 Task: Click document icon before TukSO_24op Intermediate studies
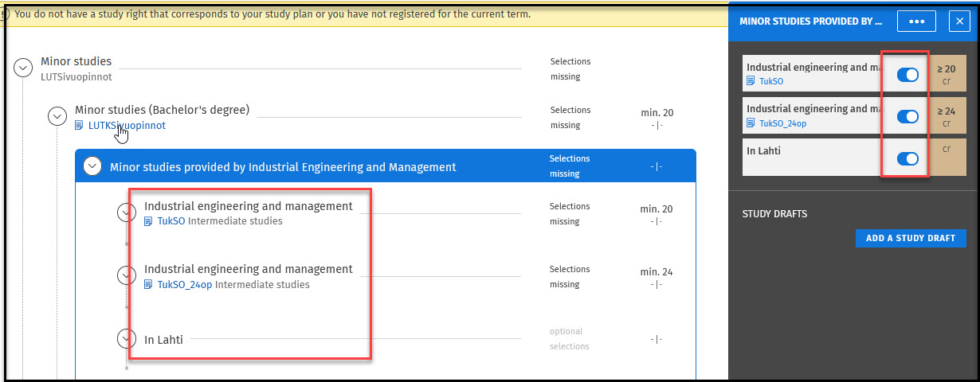point(149,285)
